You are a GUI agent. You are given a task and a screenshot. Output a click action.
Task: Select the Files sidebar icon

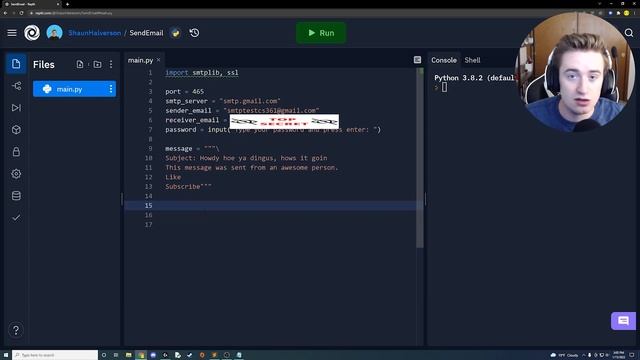coord(16,64)
